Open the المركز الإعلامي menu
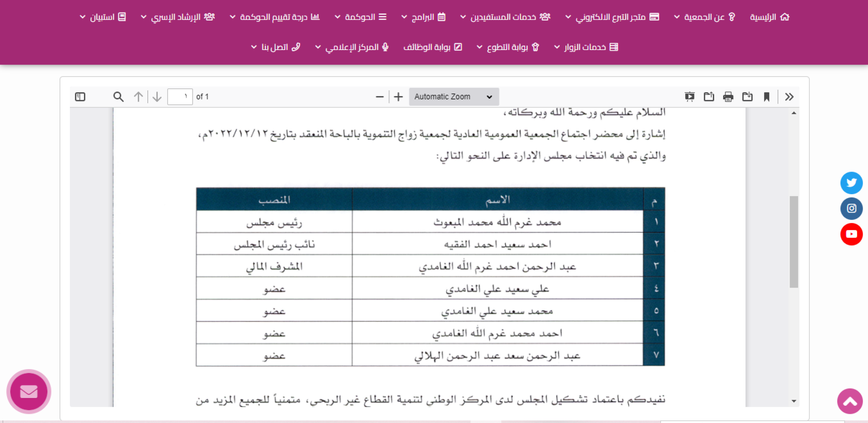 point(352,47)
